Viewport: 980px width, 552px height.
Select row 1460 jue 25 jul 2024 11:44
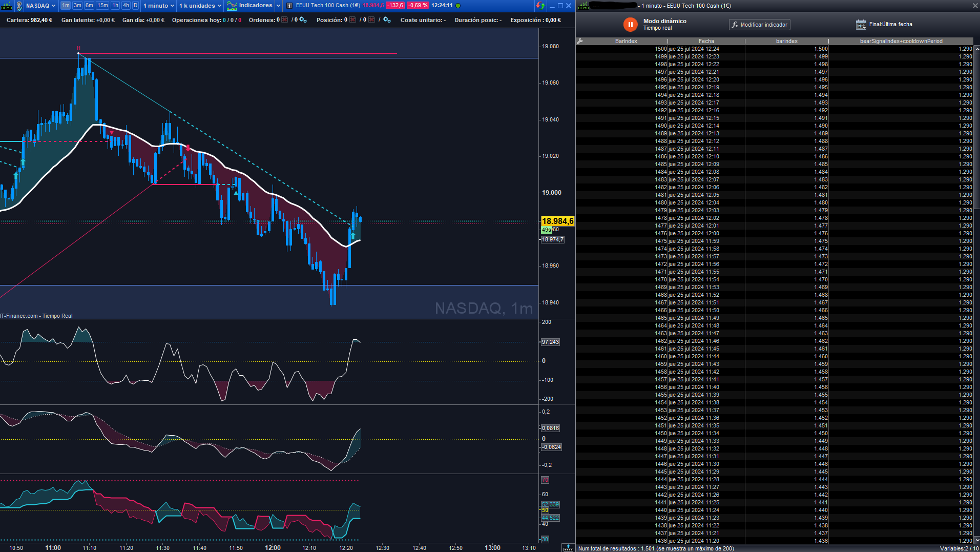coord(774,357)
